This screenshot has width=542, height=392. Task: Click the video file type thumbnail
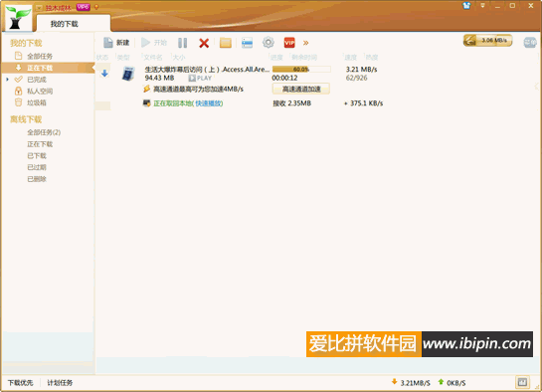[x=128, y=74]
